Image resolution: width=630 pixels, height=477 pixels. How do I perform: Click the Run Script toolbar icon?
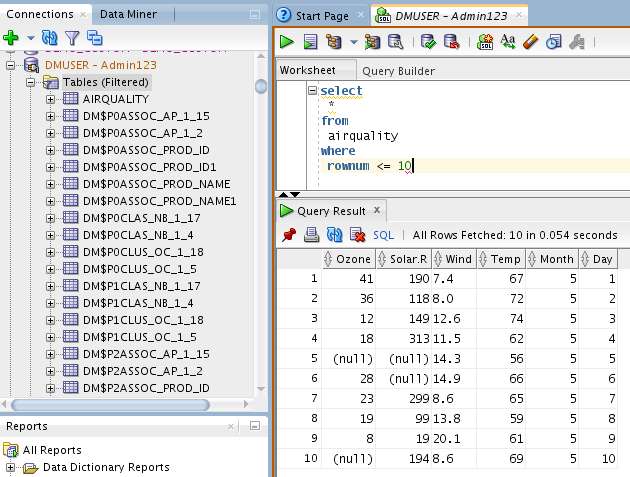310,42
